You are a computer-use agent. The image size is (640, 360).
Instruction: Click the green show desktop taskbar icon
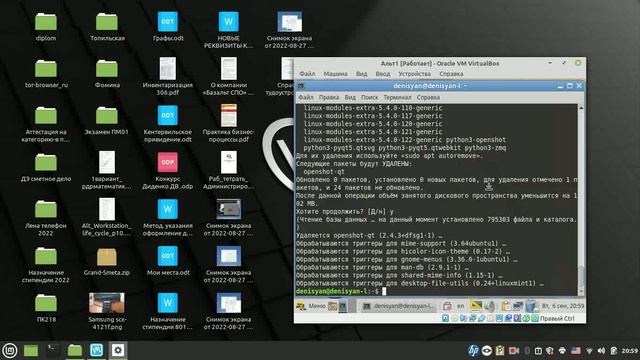(31, 350)
